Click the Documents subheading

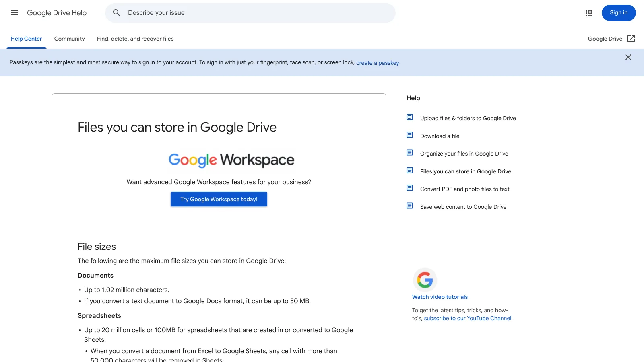pyautogui.click(x=95, y=275)
